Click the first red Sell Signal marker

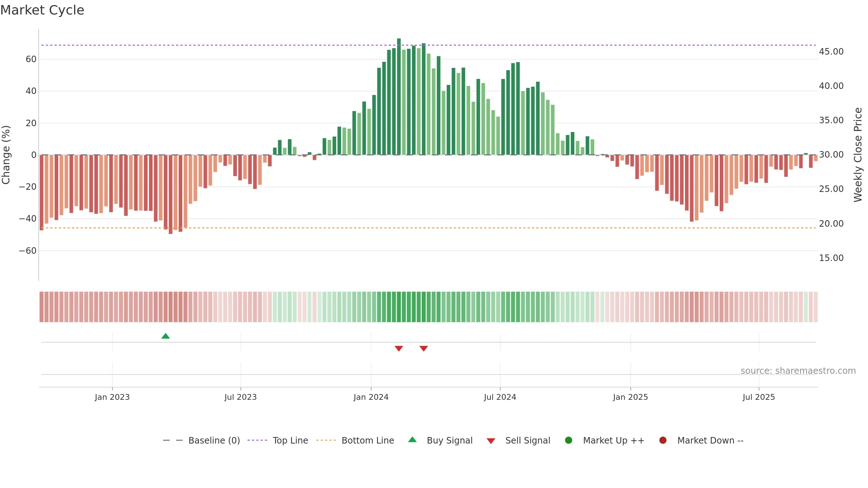[x=399, y=348]
